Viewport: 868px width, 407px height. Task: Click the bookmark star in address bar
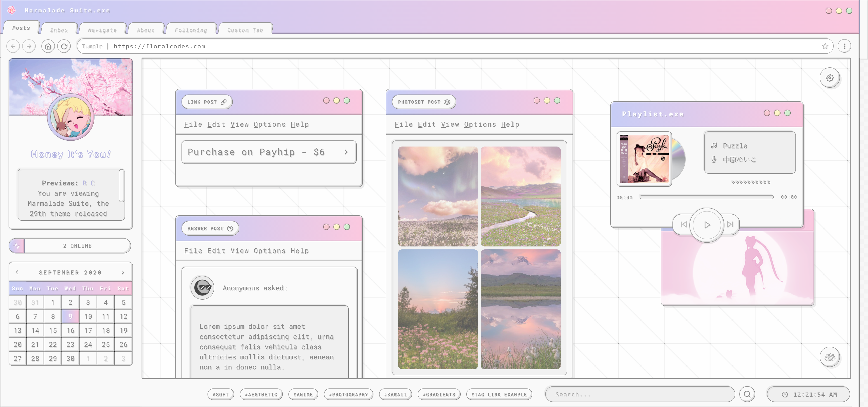[825, 46]
